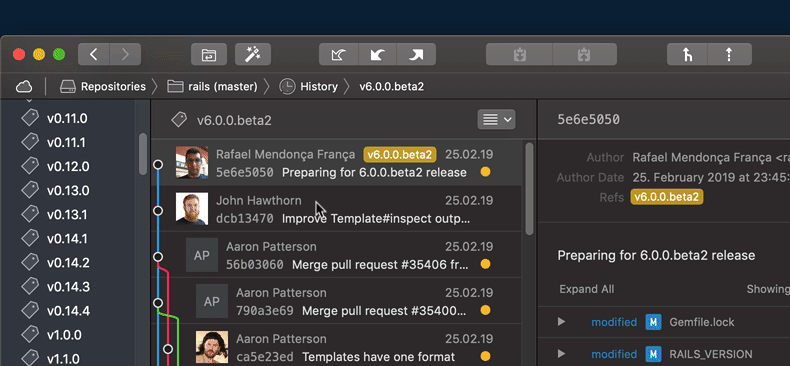
Task: Click the Apply stash icon
Action: tap(584, 54)
